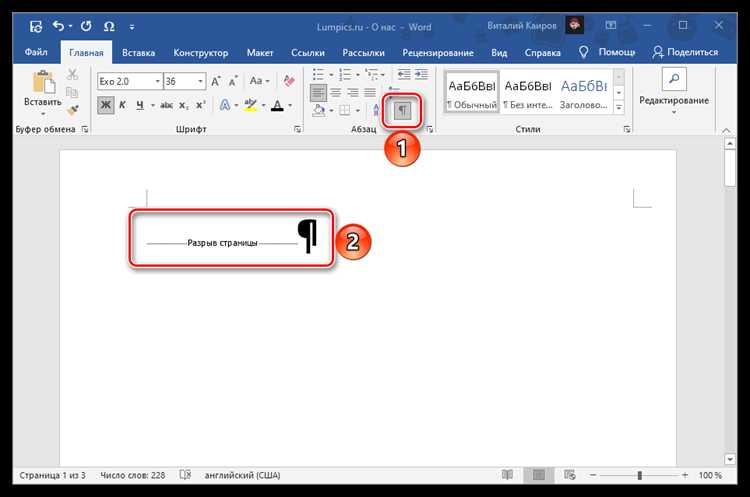Viewport: 750px width, 497px height.
Task: Apply the Без инте... style
Action: tap(528, 92)
